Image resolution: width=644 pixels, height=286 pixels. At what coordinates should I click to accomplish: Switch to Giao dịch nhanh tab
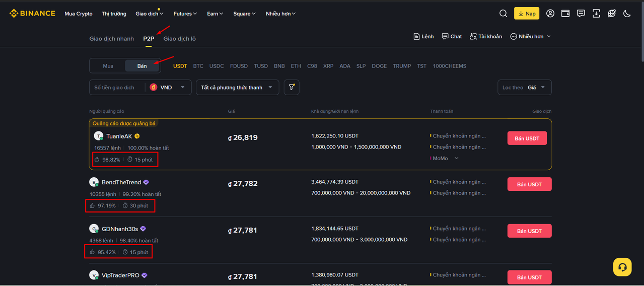click(x=112, y=39)
